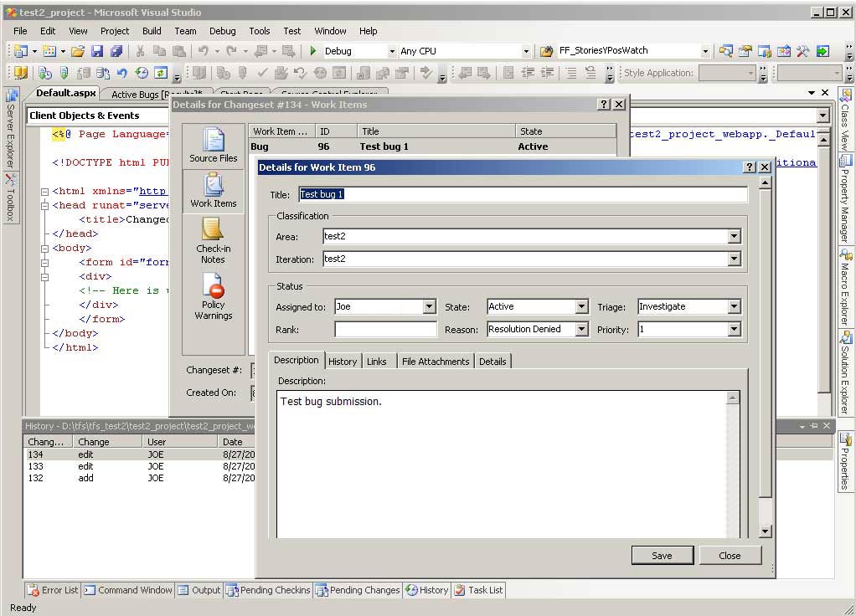Select Source Files in changeset dialog
The width and height of the screenshot is (856, 616).
coord(214,145)
